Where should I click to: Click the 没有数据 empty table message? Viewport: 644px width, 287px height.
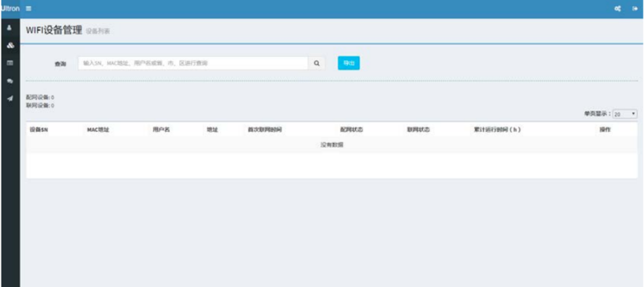(332, 145)
